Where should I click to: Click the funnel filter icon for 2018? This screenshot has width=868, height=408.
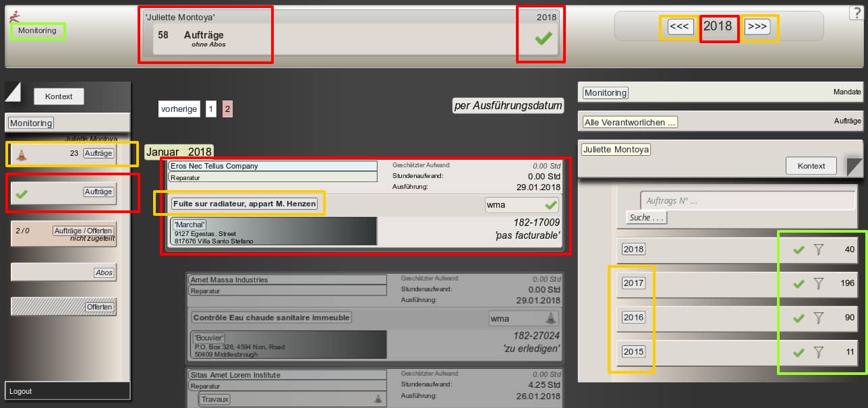pyautogui.click(x=818, y=250)
